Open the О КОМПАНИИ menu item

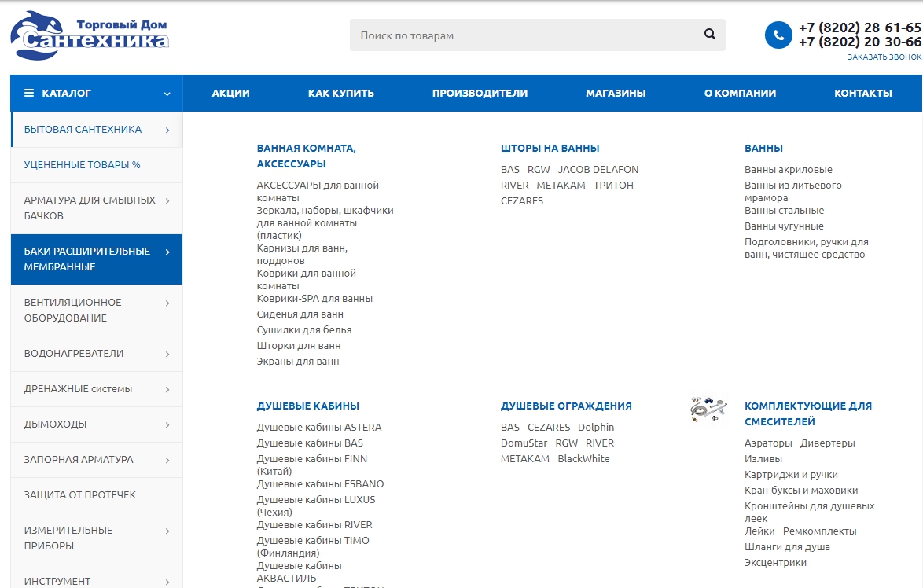pyautogui.click(x=740, y=93)
